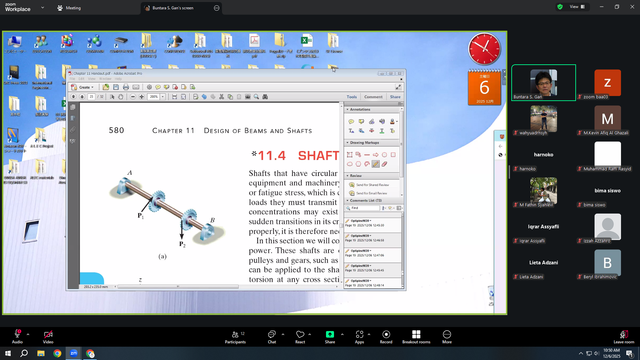
Task: Select the Pencil drawing markup tool
Action: pos(376,164)
